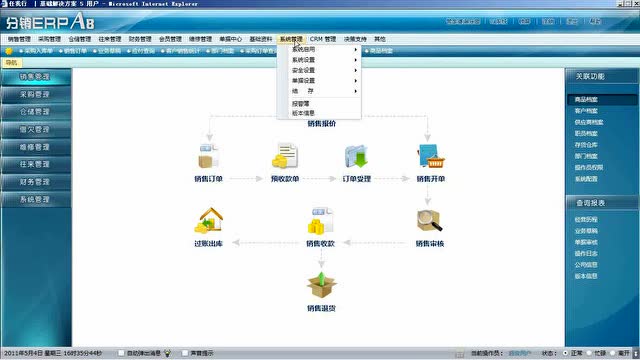
Task: Select 往来管理 in the left sidebar
Action: coord(35,164)
